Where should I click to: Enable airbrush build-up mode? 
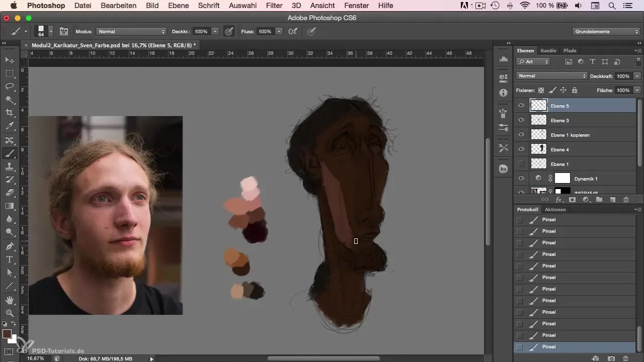[x=292, y=31]
